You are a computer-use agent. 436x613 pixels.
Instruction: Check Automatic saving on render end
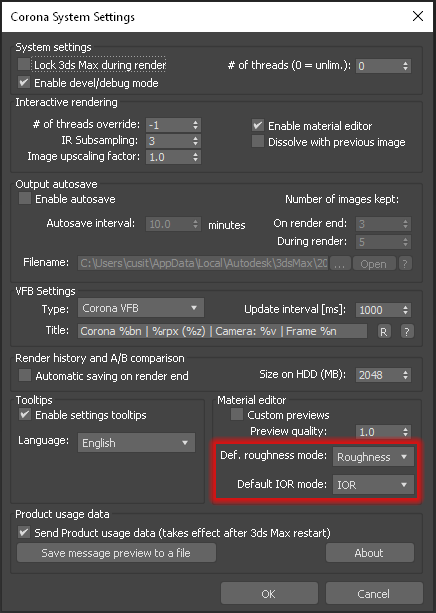click(x=25, y=376)
